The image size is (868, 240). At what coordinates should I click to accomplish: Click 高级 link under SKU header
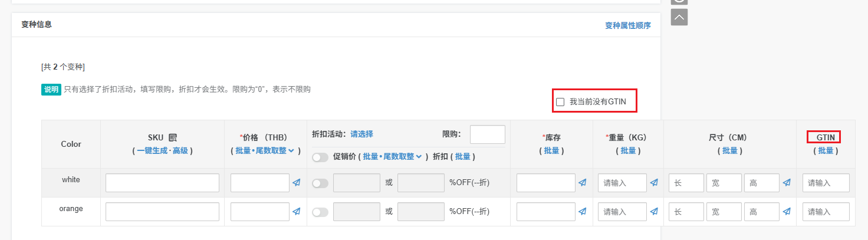(x=180, y=150)
